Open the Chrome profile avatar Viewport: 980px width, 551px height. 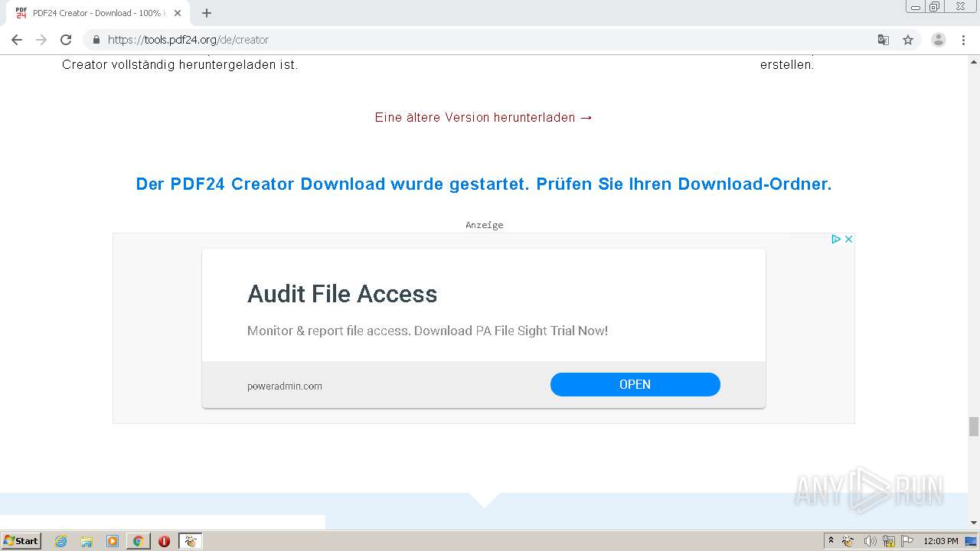point(939,40)
